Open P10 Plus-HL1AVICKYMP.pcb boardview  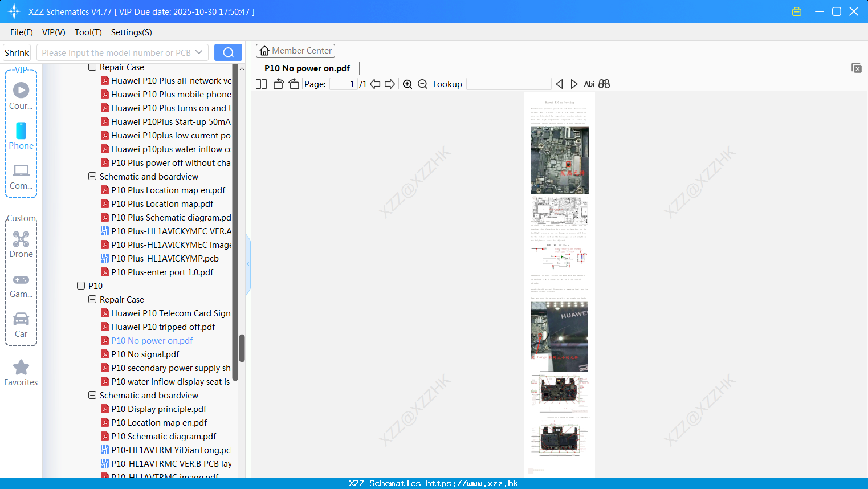click(160, 259)
